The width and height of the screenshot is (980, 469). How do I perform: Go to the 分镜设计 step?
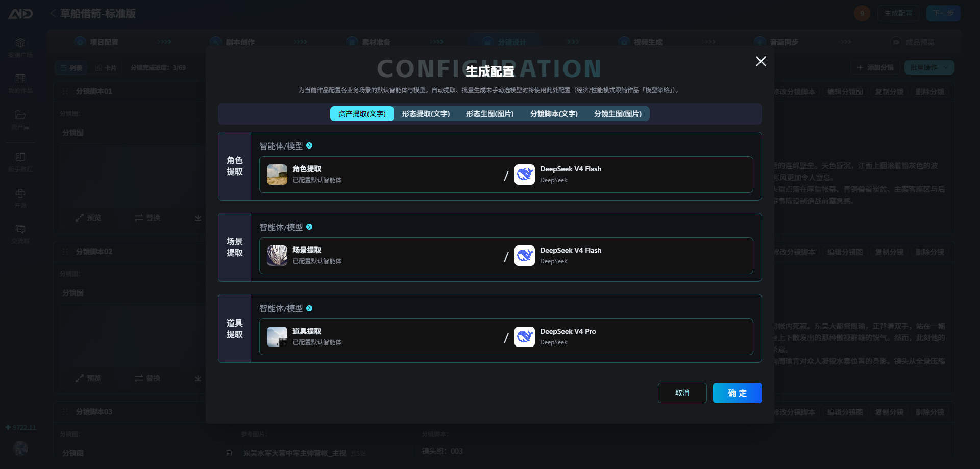(x=505, y=42)
